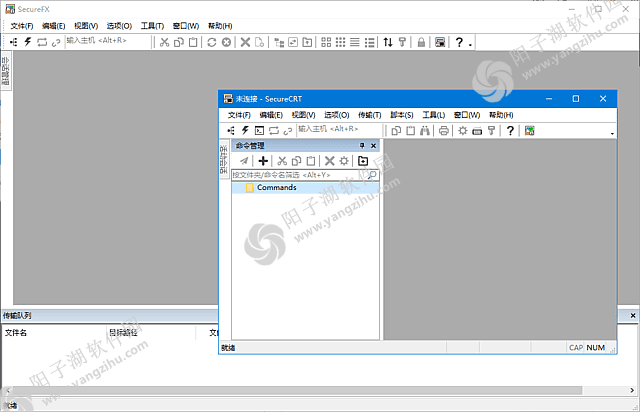
Task: Open SecureFX 选项(O) menu
Action: pyautogui.click(x=119, y=26)
